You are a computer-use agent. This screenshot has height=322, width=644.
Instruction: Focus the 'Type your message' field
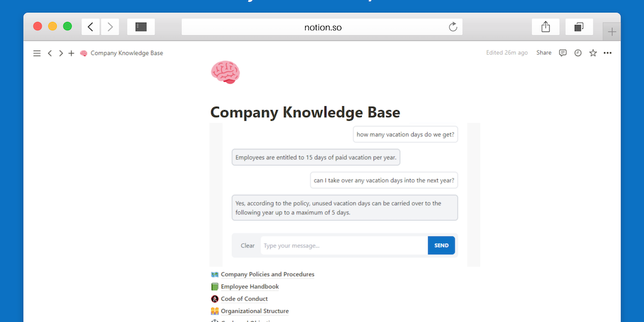tap(344, 246)
